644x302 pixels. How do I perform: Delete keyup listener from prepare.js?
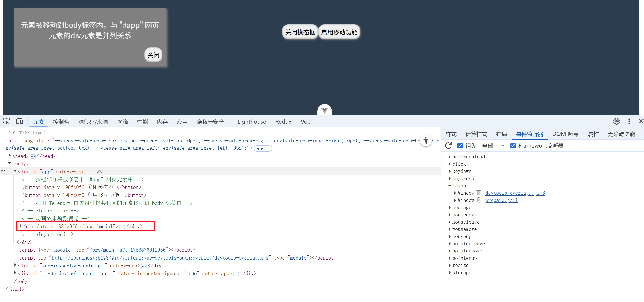point(478,200)
